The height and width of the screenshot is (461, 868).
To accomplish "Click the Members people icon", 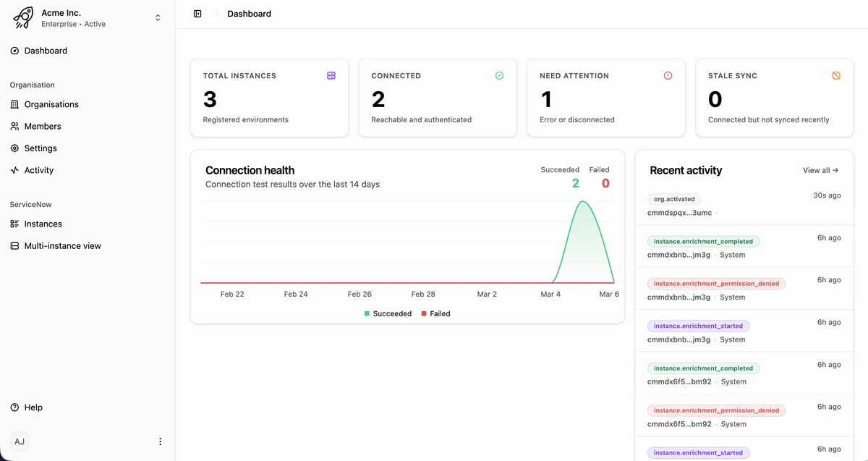I will (x=14, y=126).
